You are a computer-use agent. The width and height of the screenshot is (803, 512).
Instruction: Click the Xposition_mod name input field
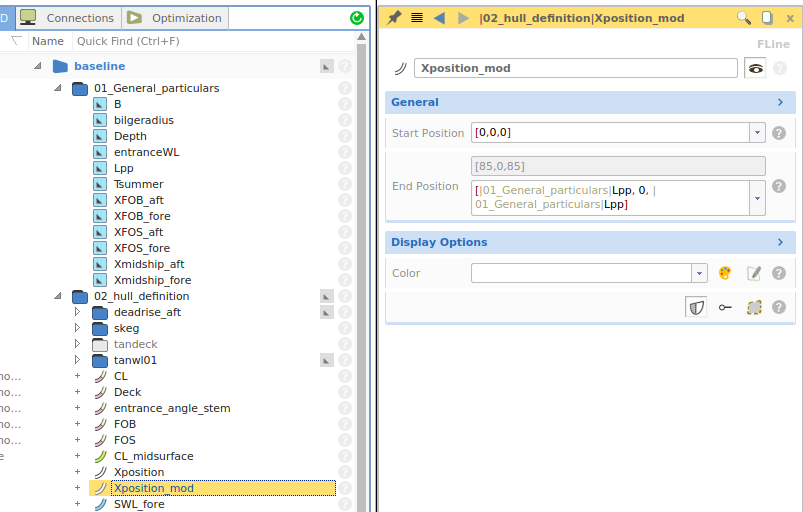[x=576, y=68]
